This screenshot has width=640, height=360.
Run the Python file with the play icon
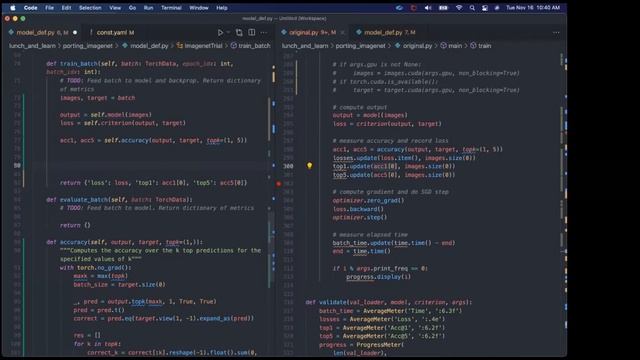point(220,32)
